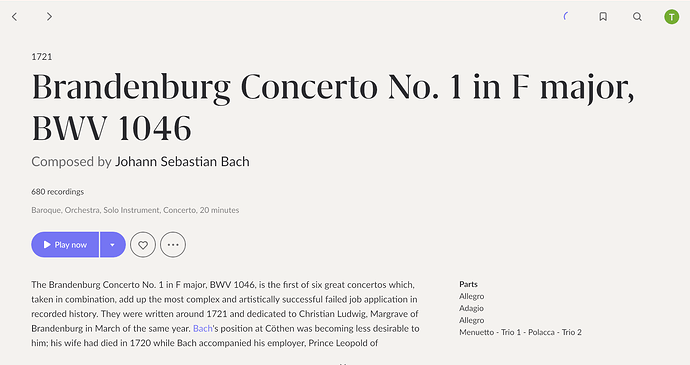Start playback with Play now button

point(65,245)
